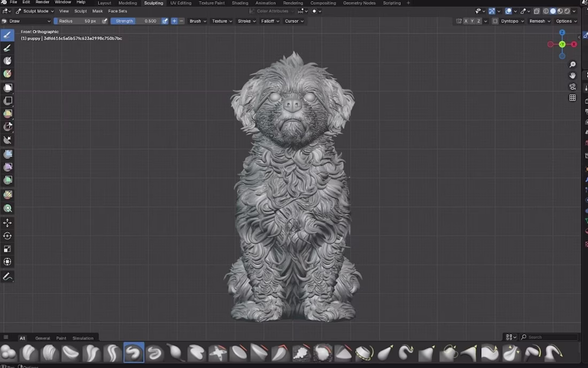The image size is (588, 368).
Task: Show the Paint brush category
Action: 61,338
